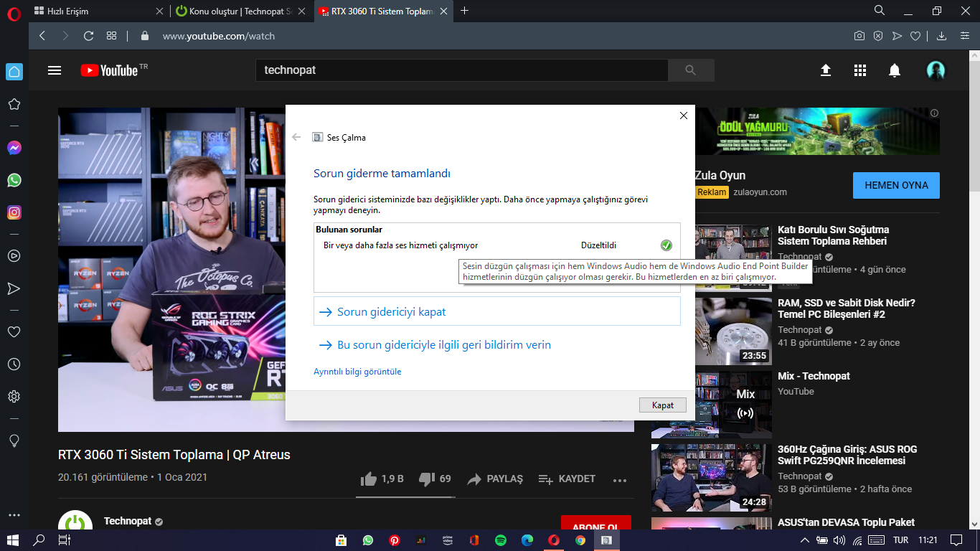Send page to My Flow from address bar
This screenshot has width=980, height=551.
(x=897, y=36)
